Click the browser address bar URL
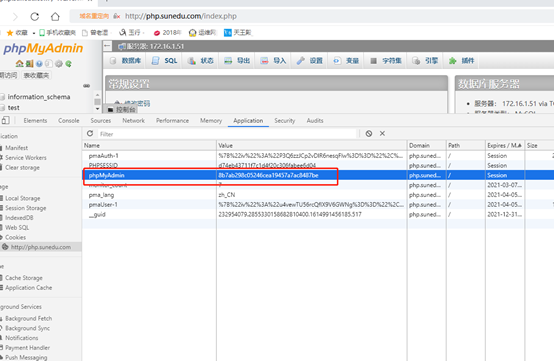This screenshot has width=554, height=361. point(181,16)
